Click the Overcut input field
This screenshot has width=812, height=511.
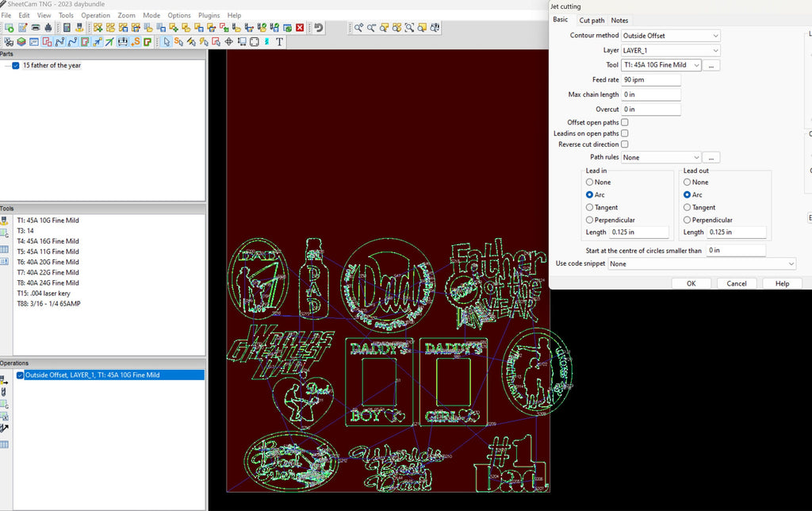(x=651, y=109)
